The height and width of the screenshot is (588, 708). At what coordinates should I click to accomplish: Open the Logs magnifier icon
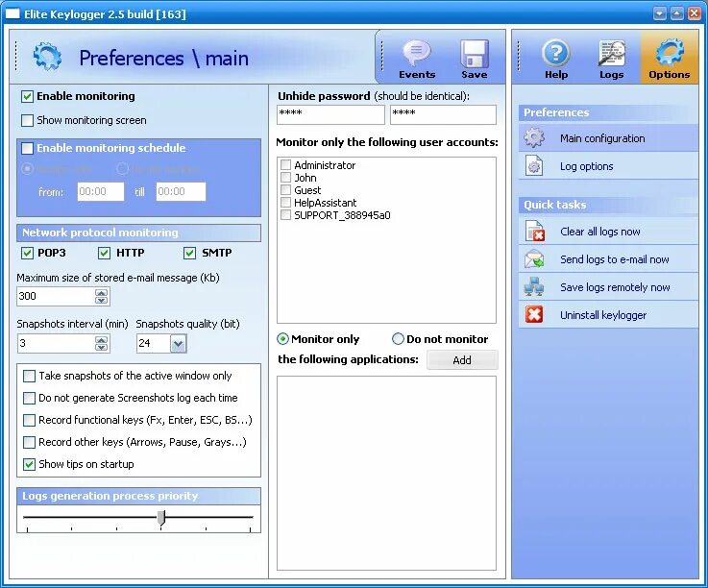[611, 53]
